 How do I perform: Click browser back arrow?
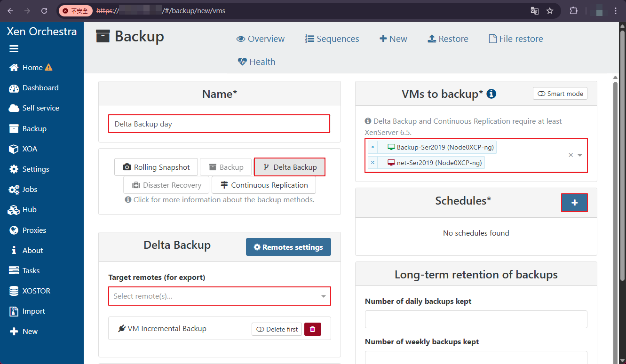[10, 10]
